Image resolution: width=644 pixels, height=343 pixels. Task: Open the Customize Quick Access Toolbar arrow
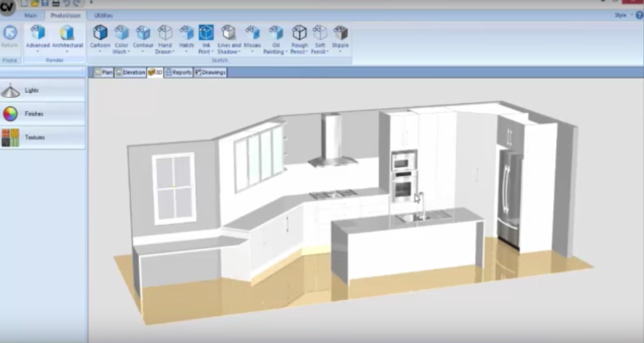pos(91,3)
